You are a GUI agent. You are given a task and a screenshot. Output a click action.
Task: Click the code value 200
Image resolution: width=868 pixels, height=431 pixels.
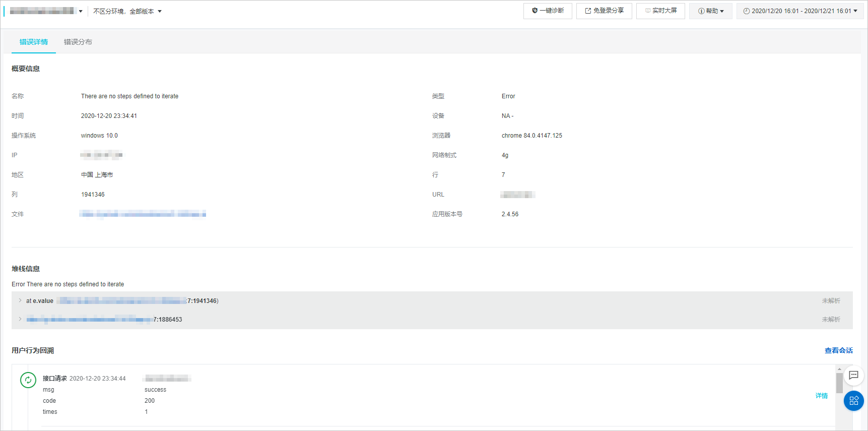click(x=150, y=401)
